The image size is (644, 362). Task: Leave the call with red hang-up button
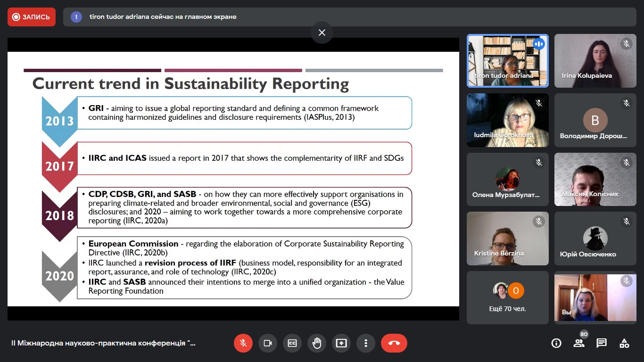coord(394,343)
